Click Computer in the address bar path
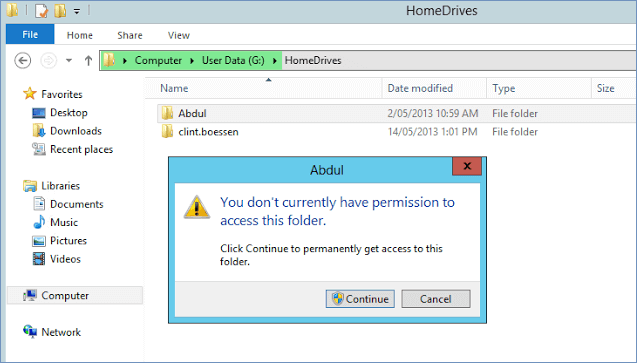 click(158, 60)
